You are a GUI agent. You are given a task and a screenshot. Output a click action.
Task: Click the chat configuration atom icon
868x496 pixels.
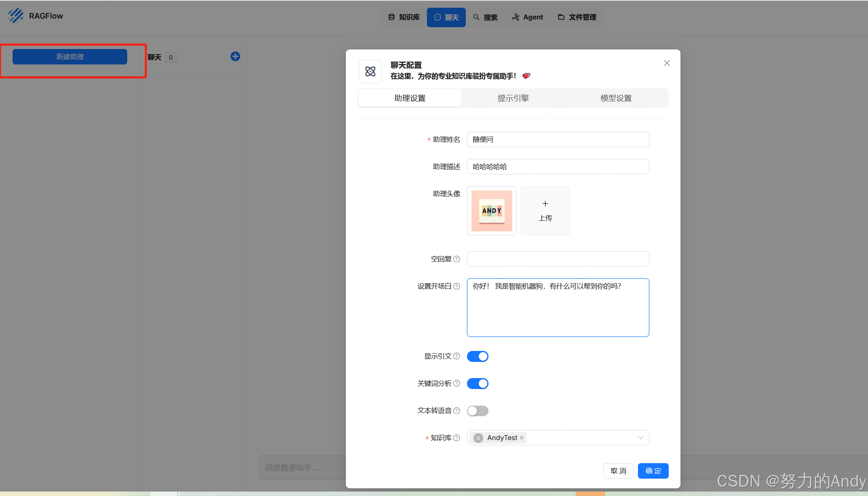[x=370, y=71]
